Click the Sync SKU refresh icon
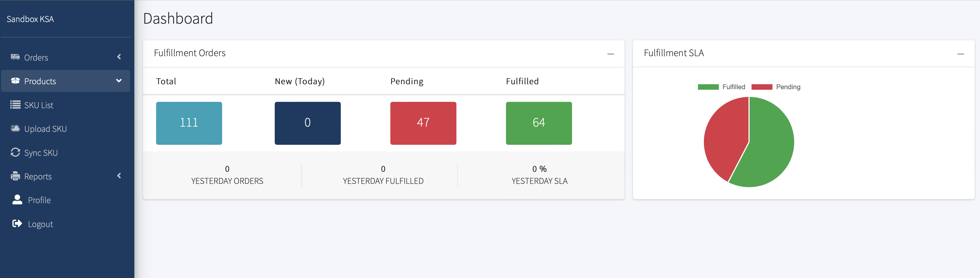980x278 pixels. click(x=15, y=152)
